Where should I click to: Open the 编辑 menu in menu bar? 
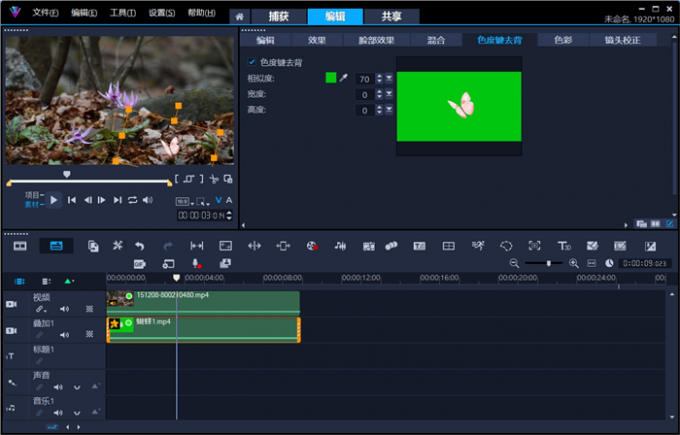pyautogui.click(x=84, y=13)
